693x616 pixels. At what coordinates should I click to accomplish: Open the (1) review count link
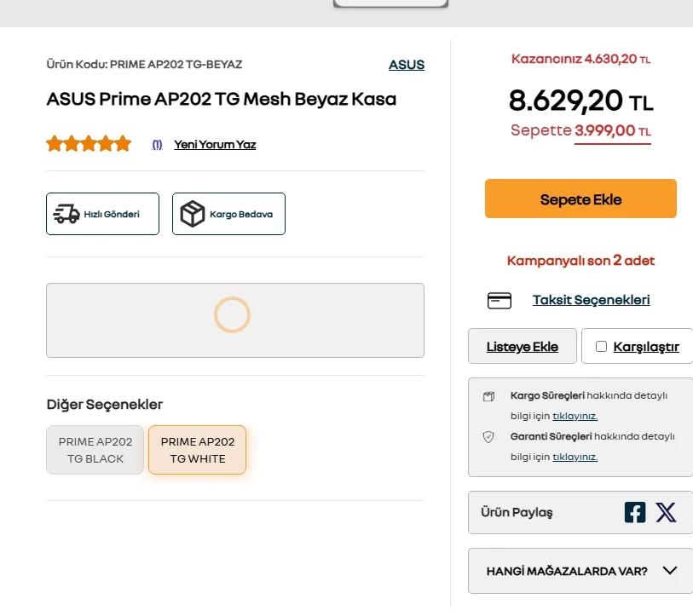click(x=157, y=145)
